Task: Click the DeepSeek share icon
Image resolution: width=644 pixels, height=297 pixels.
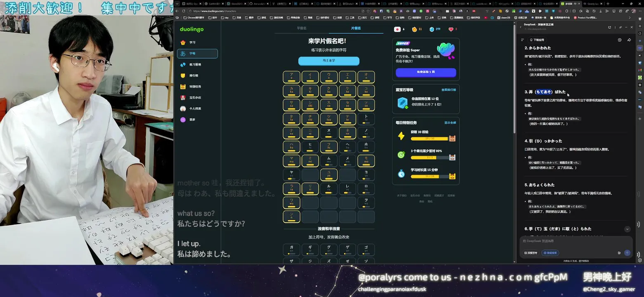Action: [x=629, y=40]
